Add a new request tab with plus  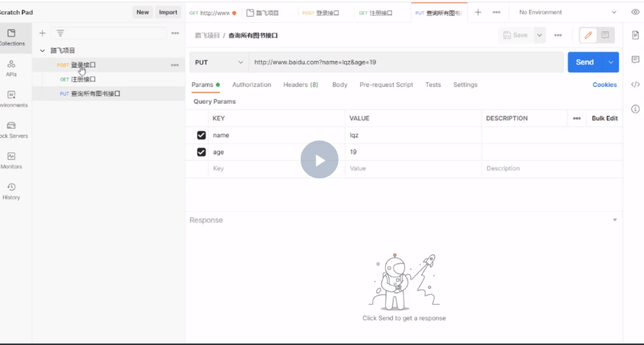pyautogui.click(x=478, y=12)
